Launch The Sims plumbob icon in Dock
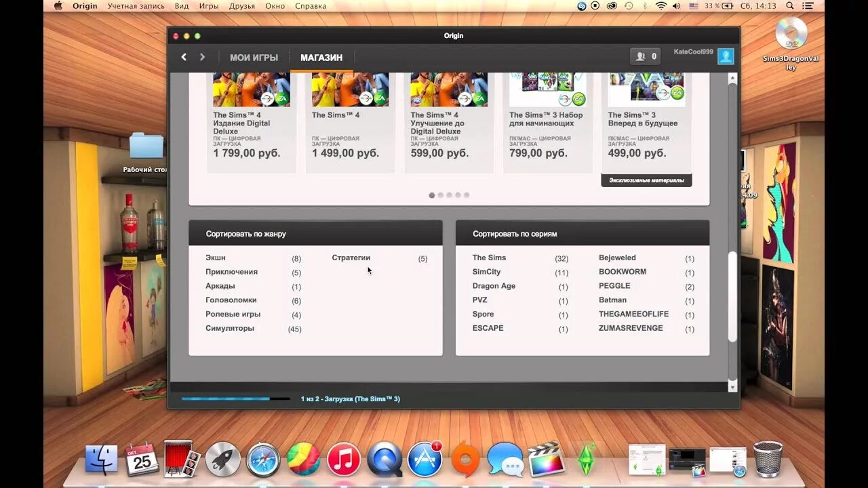Screen dimensions: 868x488 pos(585,459)
